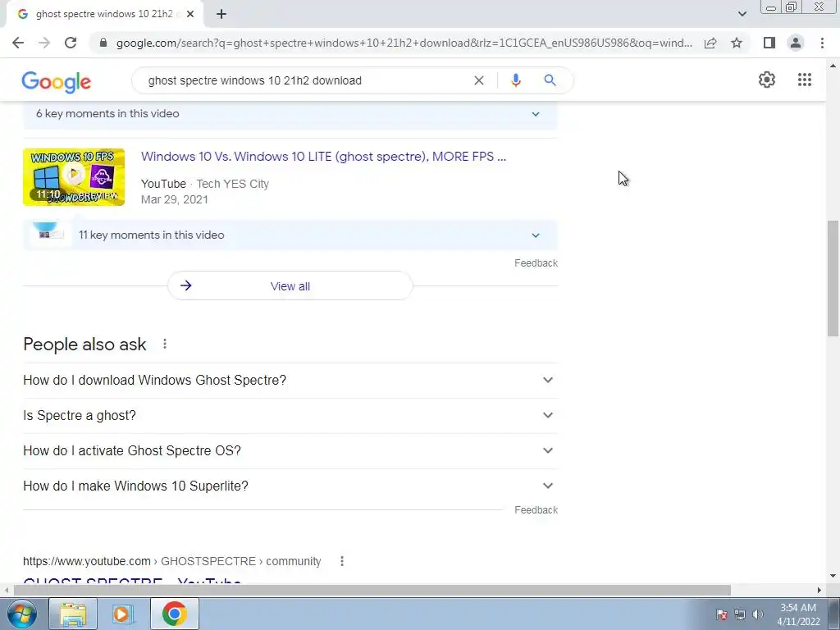Screen dimensions: 840x630
Task: Click the Action Center flag tray icon
Action: pyautogui.click(x=722, y=614)
